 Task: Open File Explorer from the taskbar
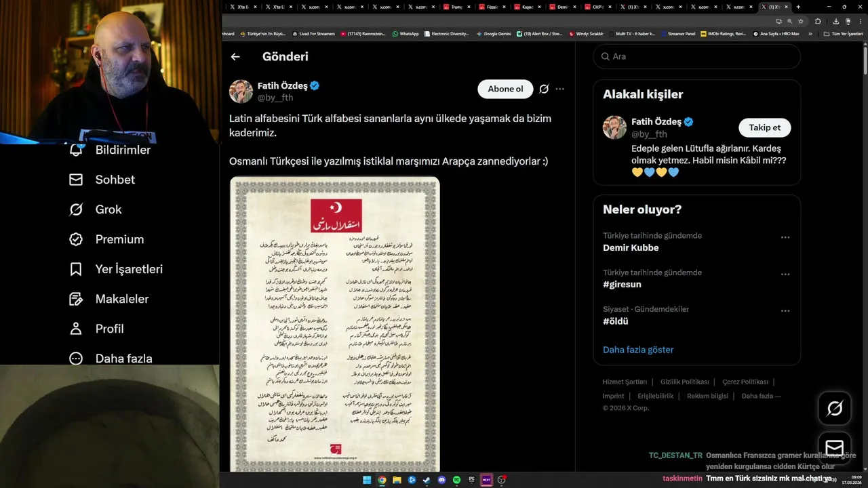coord(397,480)
